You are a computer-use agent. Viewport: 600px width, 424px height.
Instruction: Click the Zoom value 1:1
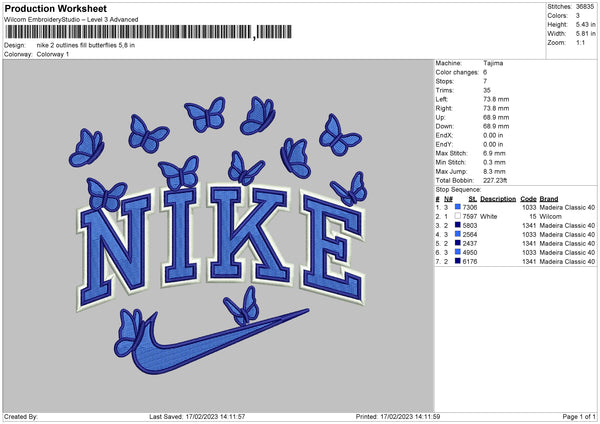coord(580,42)
